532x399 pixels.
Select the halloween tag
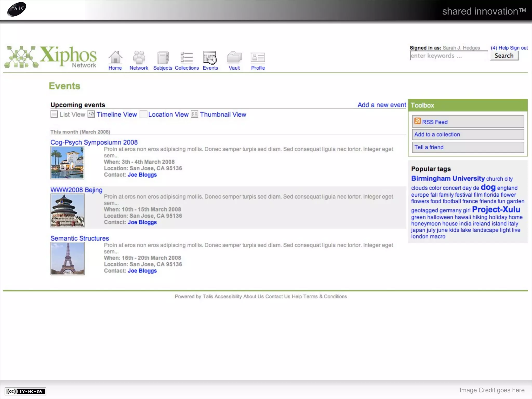[440, 217]
